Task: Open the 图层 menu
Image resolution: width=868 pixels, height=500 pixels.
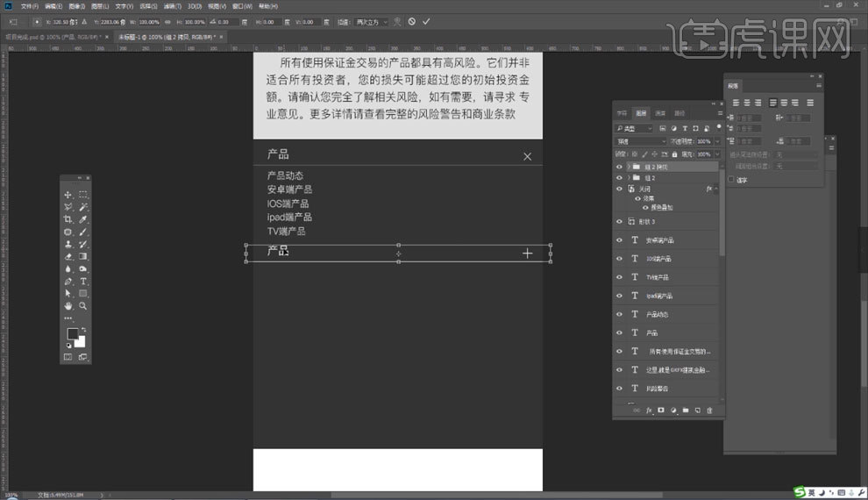Action: [x=100, y=6]
